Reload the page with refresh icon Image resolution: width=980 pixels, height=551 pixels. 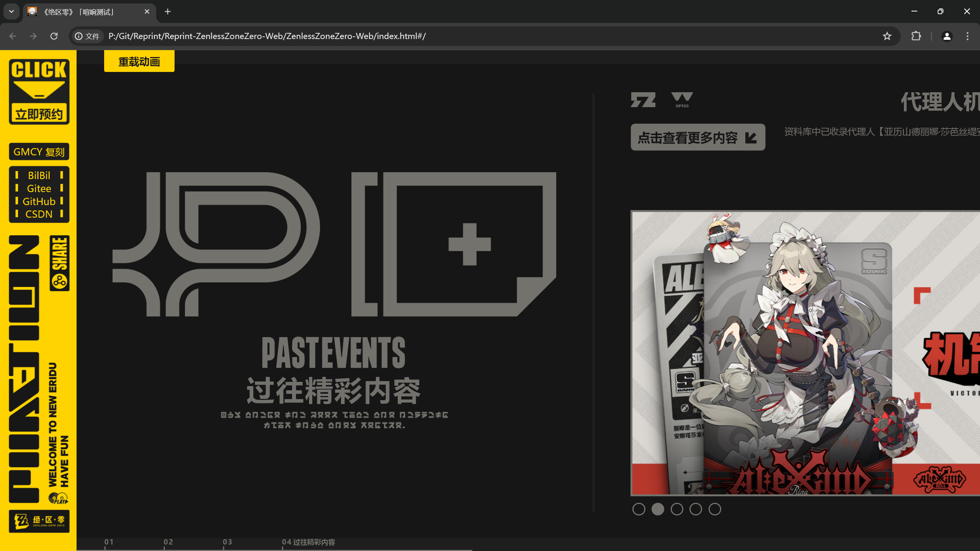click(54, 36)
